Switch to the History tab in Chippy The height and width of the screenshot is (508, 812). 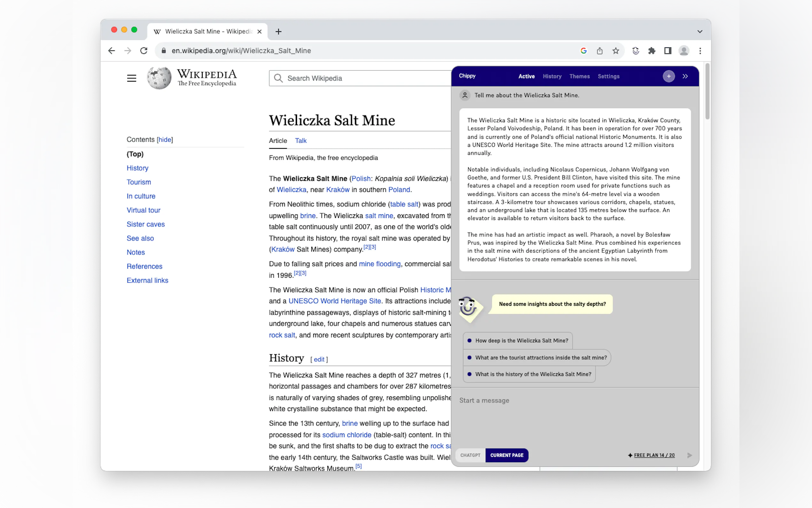pos(552,76)
